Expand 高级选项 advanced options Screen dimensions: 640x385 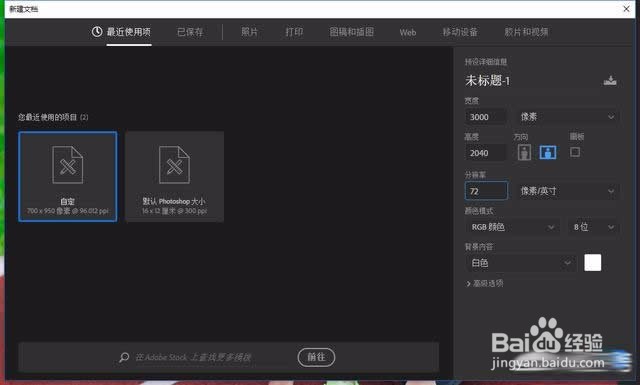click(x=484, y=283)
